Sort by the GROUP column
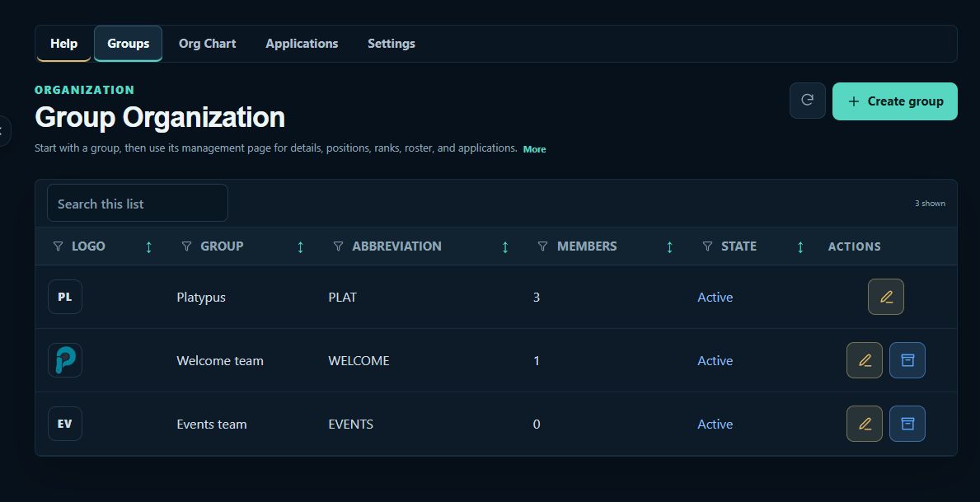This screenshot has height=502, width=980. 300,247
